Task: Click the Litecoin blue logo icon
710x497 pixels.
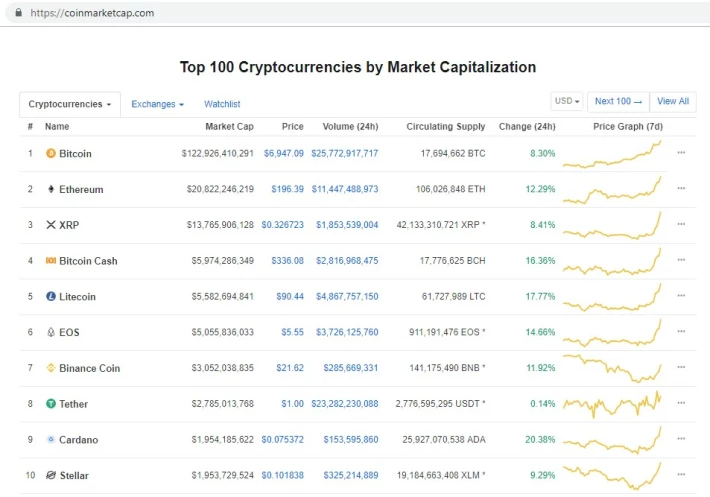Action: 51,296
